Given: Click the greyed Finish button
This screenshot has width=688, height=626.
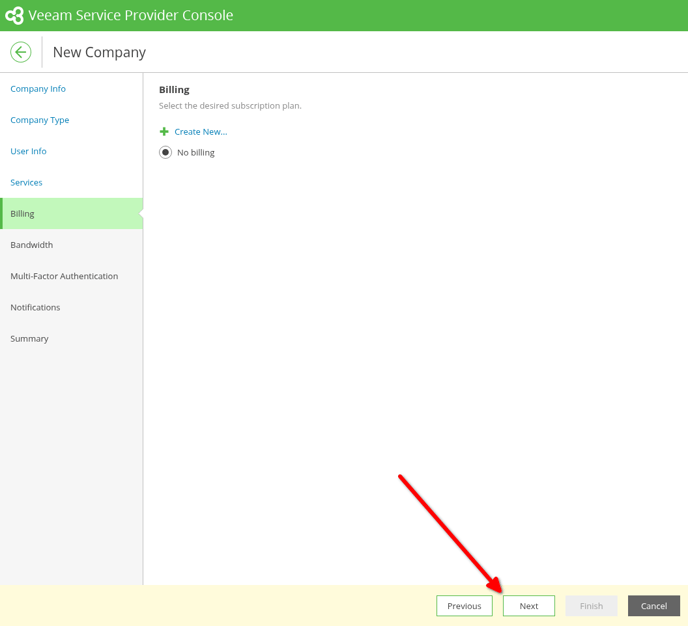Looking at the screenshot, I should (x=591, y=606).
